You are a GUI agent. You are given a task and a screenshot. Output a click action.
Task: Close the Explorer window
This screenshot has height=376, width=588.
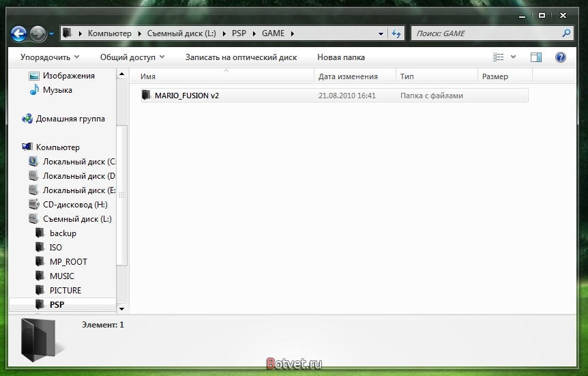point(563,16)
